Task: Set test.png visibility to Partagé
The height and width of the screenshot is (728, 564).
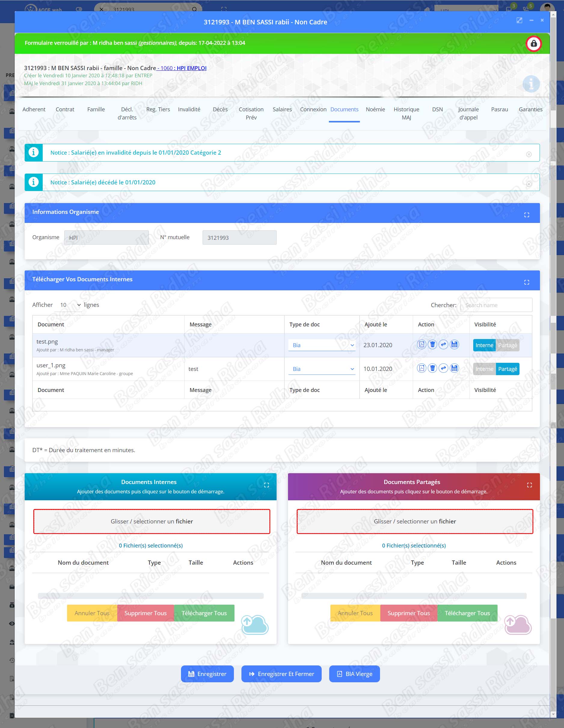Action: pos(507,345)
